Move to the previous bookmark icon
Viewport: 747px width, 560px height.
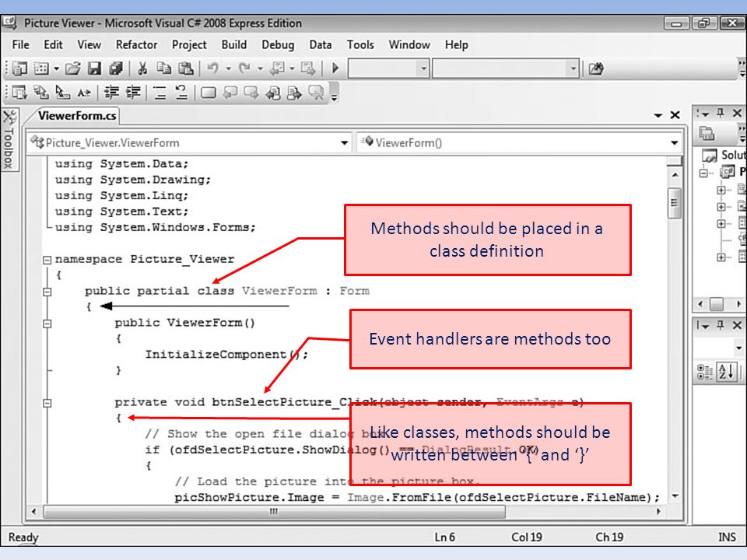click(230, 92)
